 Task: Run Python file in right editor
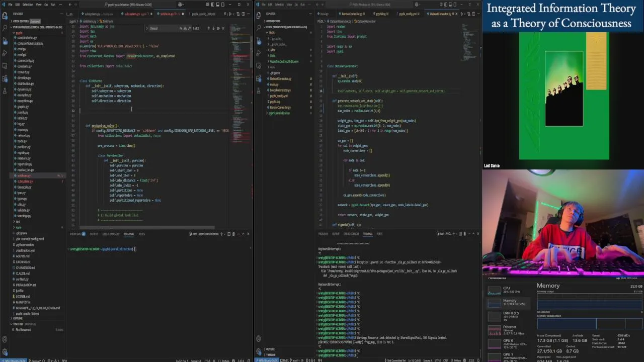462,14
